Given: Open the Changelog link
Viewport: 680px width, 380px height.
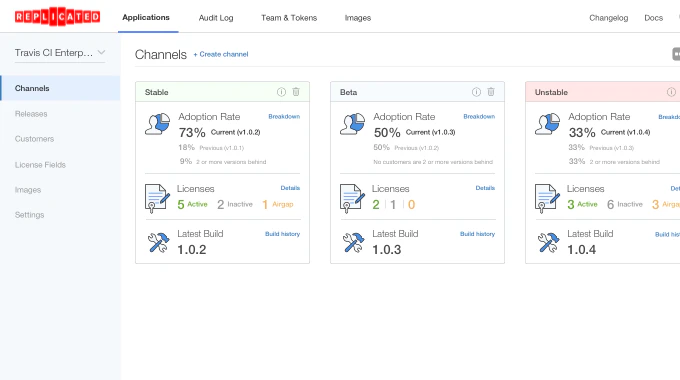Looking at the screenshot, I should (608, 18).
